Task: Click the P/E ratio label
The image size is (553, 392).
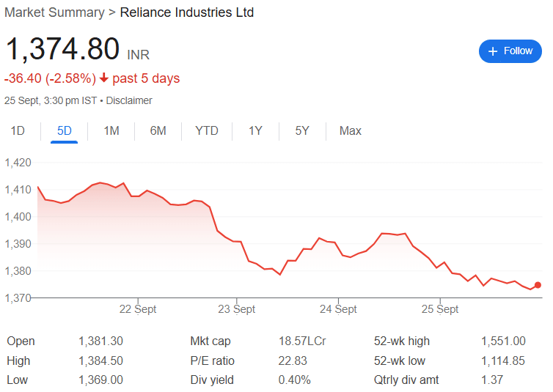Action: tap(212, 360)
